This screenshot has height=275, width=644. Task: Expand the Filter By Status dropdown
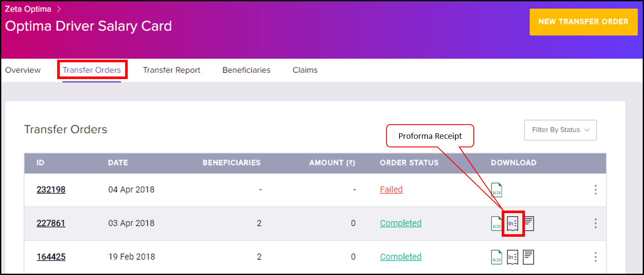pos(560,130)
